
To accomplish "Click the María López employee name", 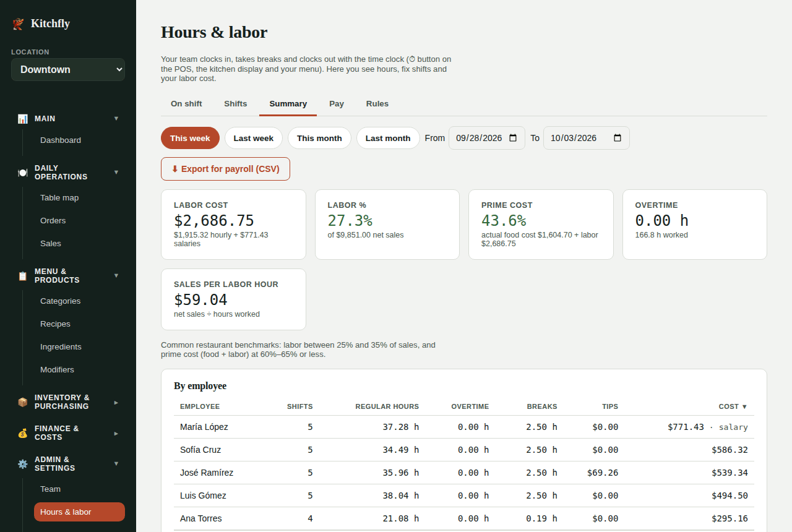I will click(x=204, y=427).
